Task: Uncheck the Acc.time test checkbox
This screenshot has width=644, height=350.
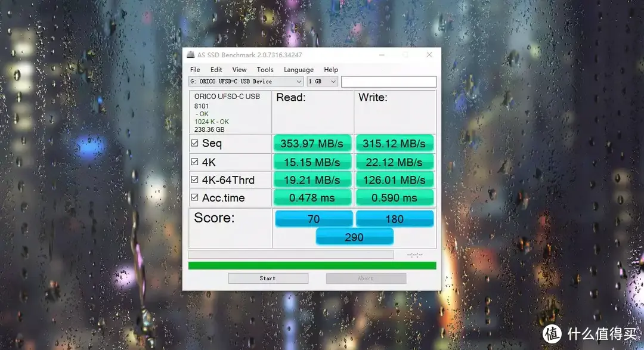Action: tap(194, 197)
